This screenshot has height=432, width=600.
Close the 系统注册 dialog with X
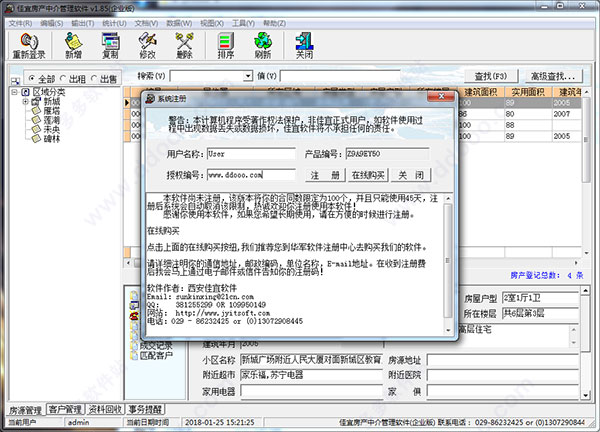[x=441, y=96]
